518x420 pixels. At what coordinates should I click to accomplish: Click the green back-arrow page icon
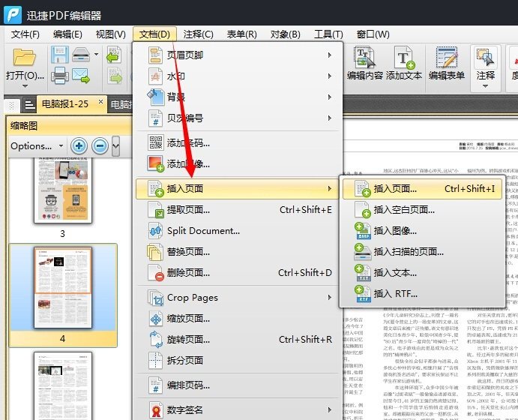click(114, 55)
